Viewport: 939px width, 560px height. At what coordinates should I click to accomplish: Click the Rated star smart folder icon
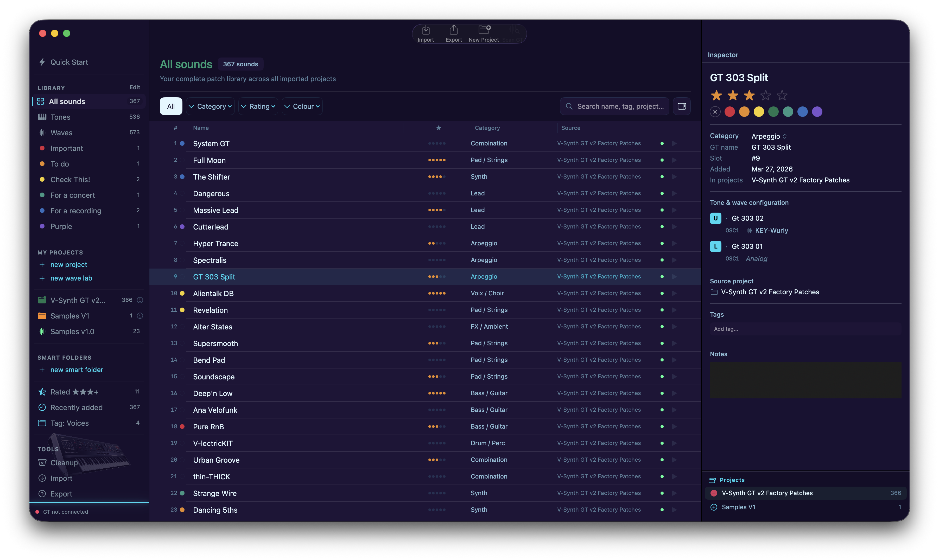[x=42, y=392]
